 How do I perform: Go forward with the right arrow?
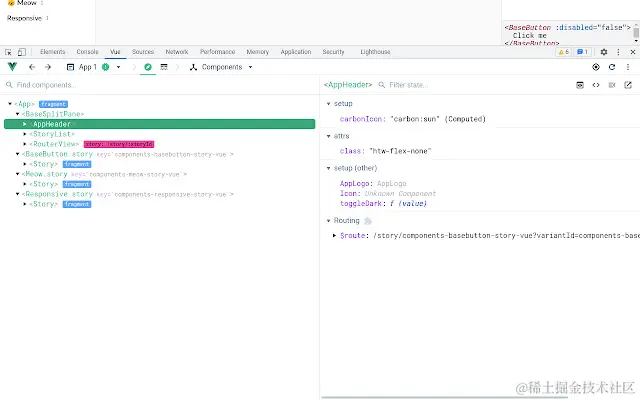click(48, 67)
